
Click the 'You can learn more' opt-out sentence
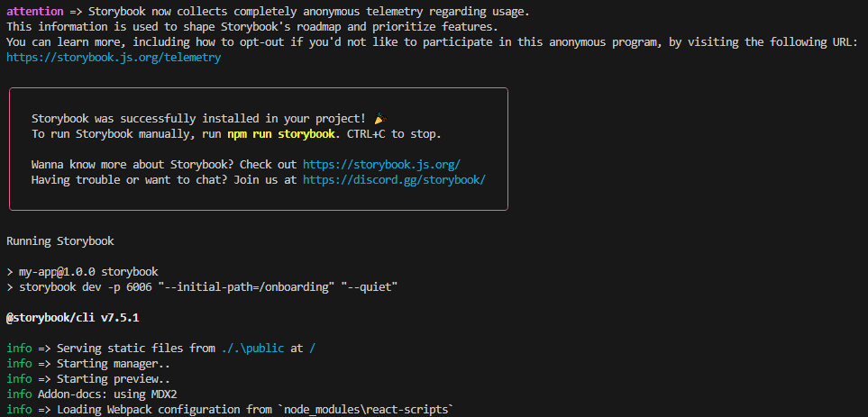[432, 42]
